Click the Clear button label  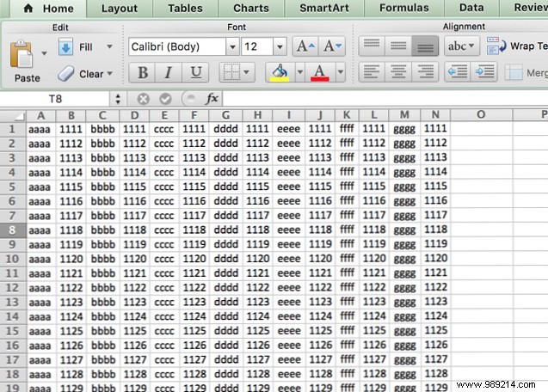(91, 74)
